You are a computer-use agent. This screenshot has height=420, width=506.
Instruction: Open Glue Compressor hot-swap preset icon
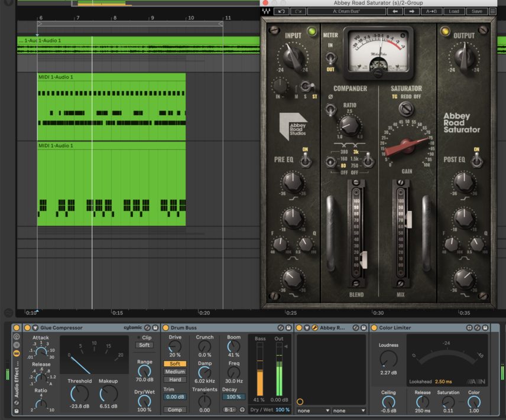(x=147, y=328)
